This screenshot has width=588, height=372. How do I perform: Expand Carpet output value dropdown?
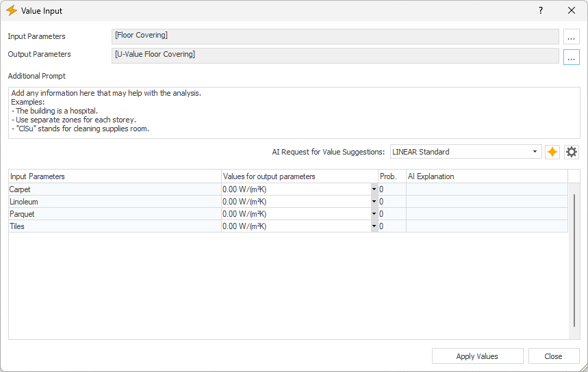[x=374, y=189]
